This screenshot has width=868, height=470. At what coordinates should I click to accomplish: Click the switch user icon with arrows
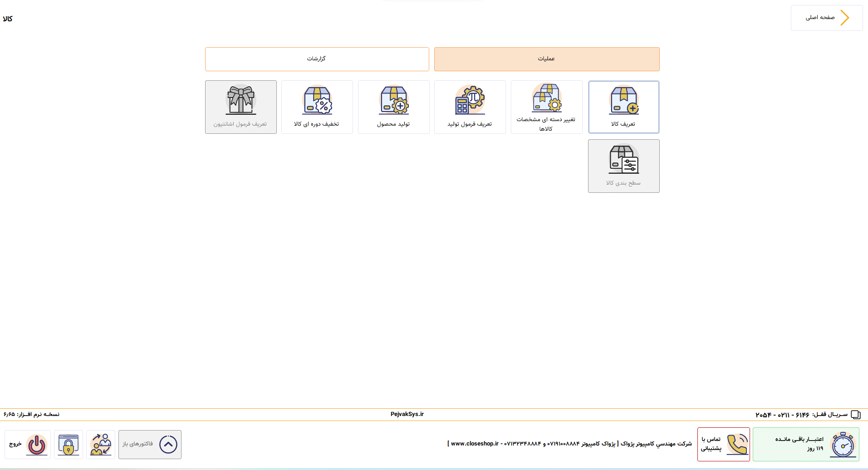(x=101, y=445)
